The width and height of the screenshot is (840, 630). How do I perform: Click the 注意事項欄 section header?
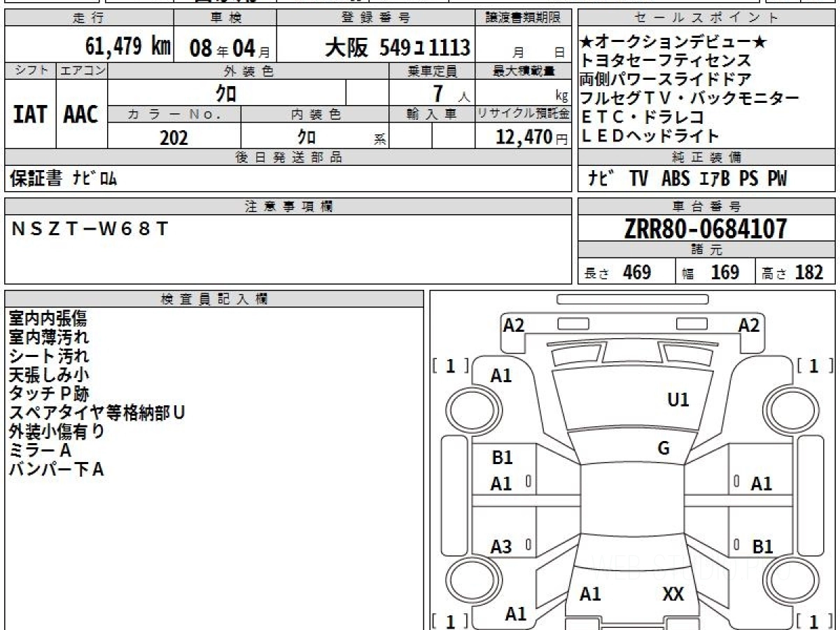tap(288, 206)
